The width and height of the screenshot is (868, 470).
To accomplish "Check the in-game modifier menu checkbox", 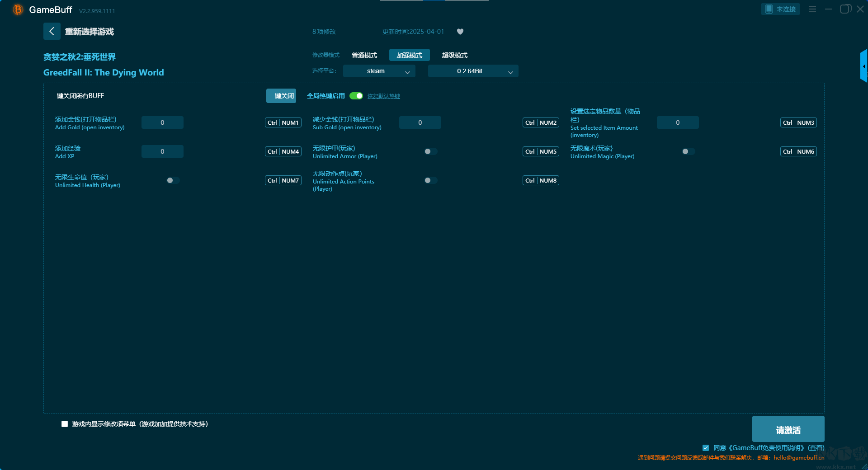I will 65,424.
